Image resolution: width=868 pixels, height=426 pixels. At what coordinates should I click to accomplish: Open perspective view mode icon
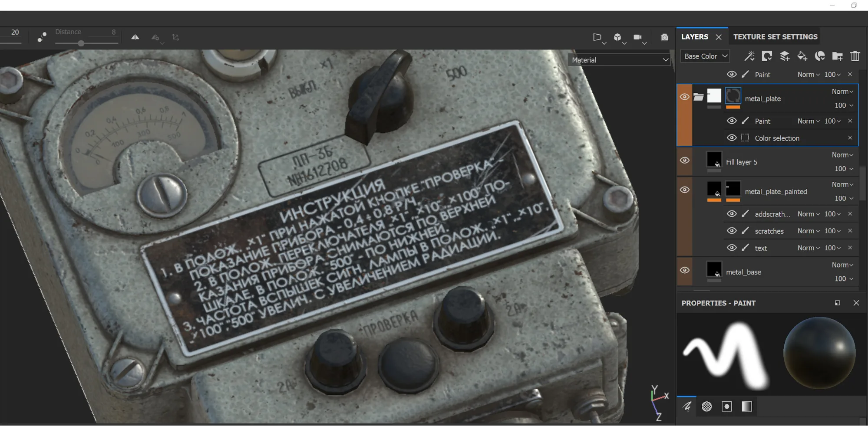click(598, 38)
